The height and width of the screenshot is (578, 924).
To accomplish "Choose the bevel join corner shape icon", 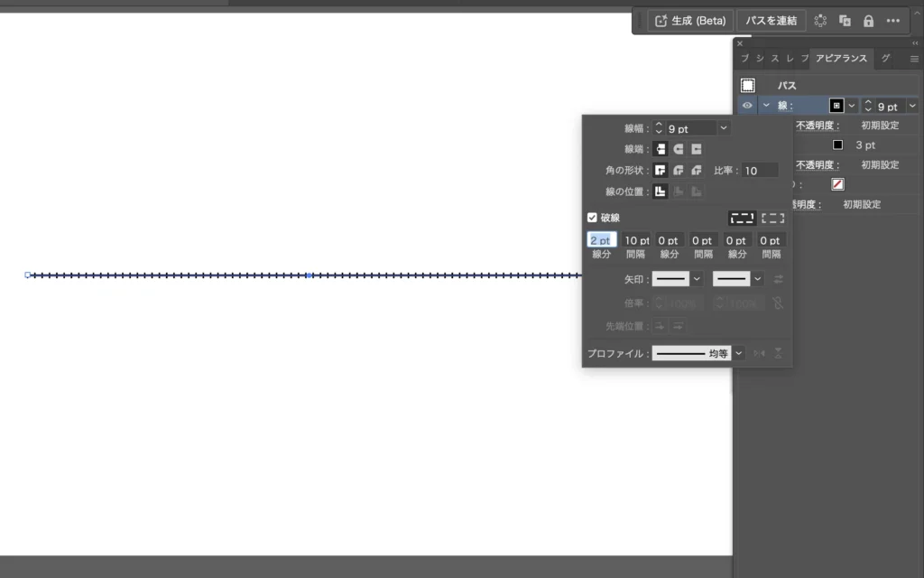I will pos(696,171).
